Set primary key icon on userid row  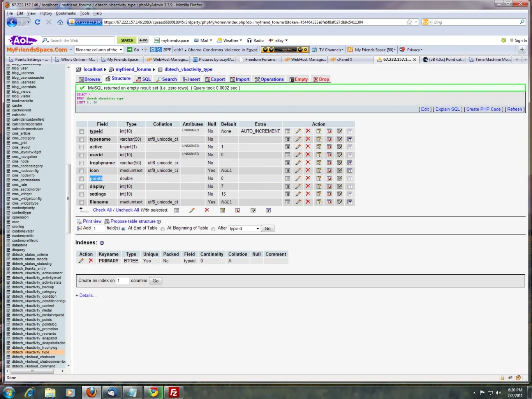319,155
